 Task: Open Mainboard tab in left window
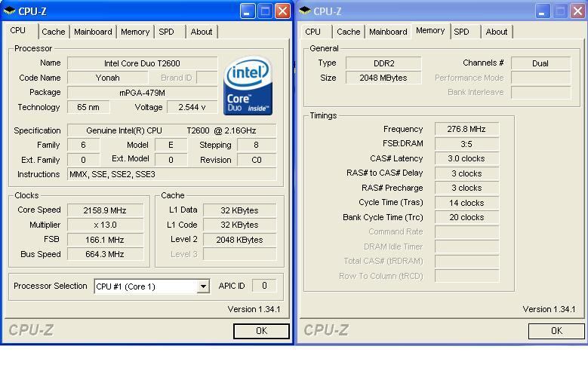click(93, 32)
